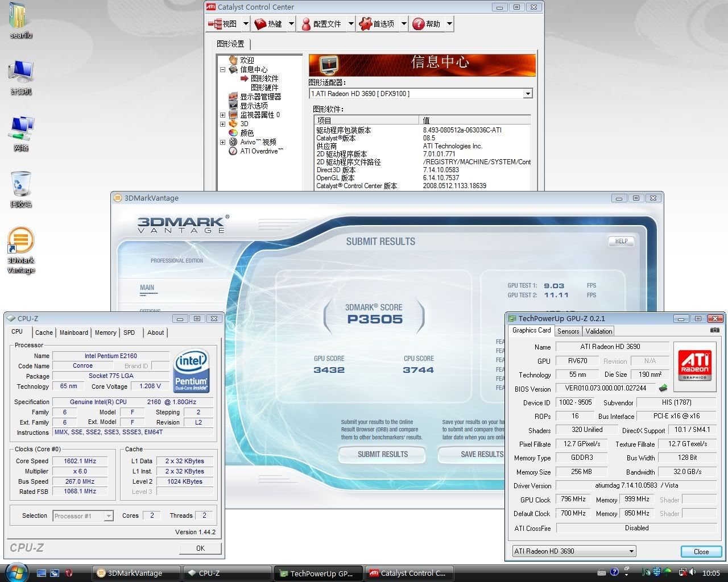The width and height of the screenshot is (728, 582).
Task: Open MAIN section in 3DMark Vantage
Action: tap(147, 288)
